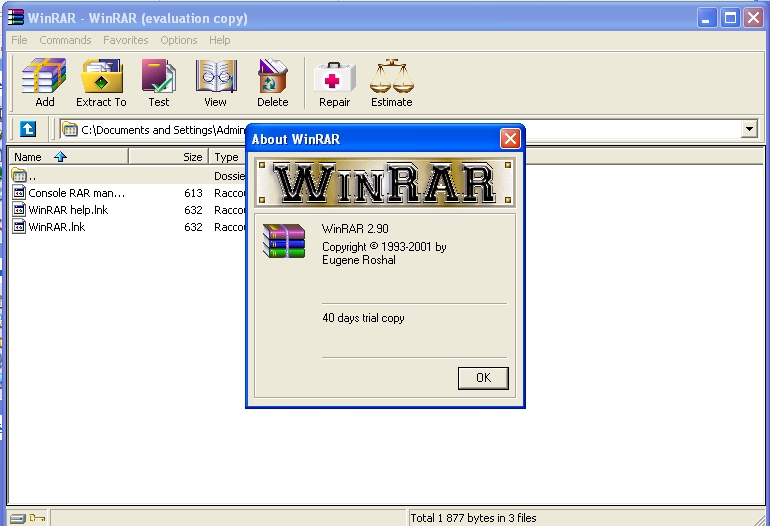The width and height of the screenshot is (770, 526).
Task: Select 'WinRAR help.lnk' file name
Action: tap(68, 210)
